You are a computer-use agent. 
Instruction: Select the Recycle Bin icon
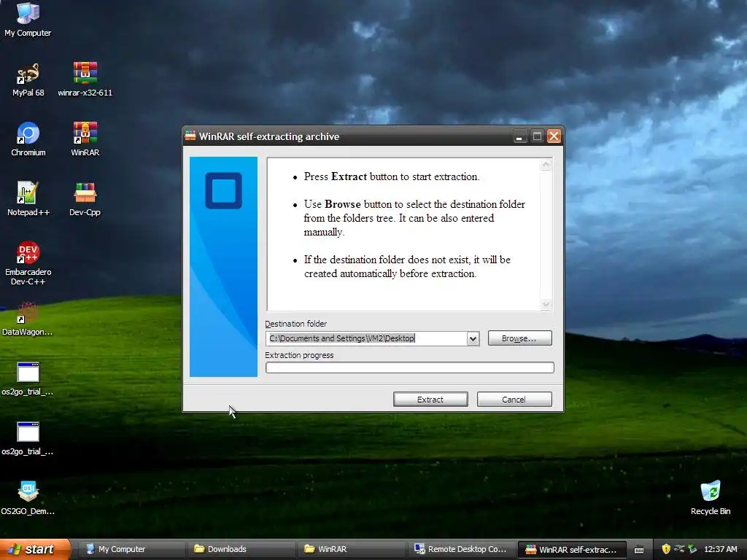tap(711, 498)
